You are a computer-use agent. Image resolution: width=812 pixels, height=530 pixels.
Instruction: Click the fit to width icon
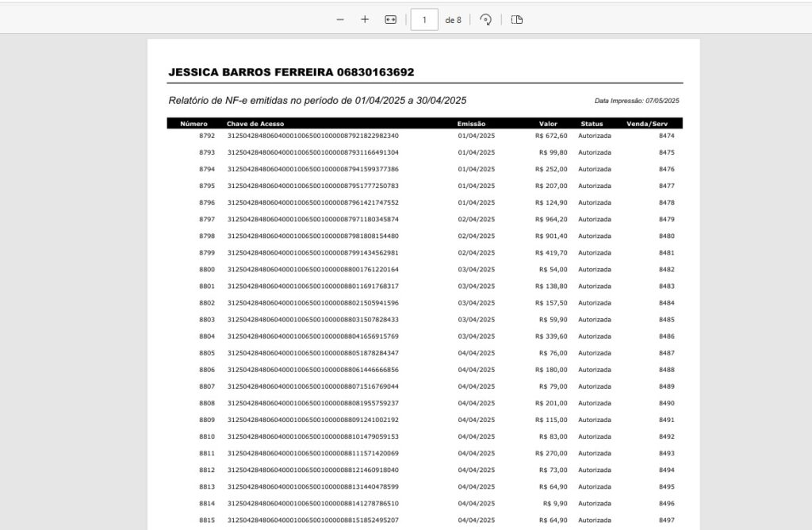pos(390,20)
